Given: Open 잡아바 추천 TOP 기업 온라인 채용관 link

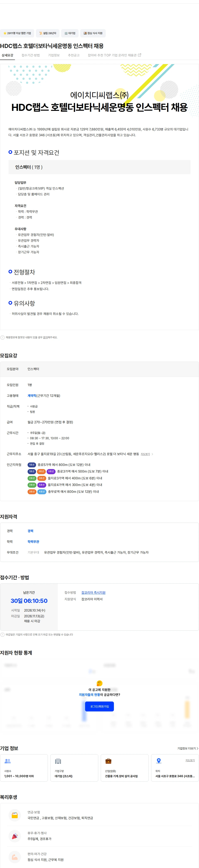Looking at the screenshot, I should 115,55.
